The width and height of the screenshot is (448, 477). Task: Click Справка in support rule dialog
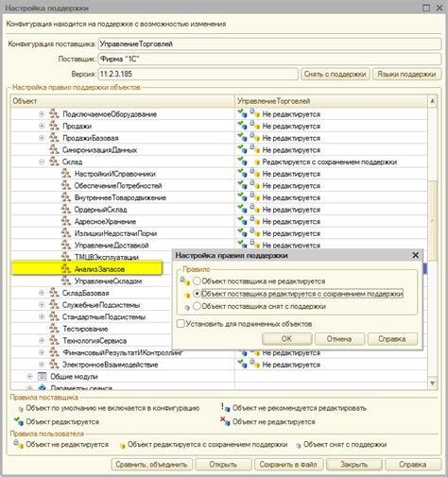[392, 339]
